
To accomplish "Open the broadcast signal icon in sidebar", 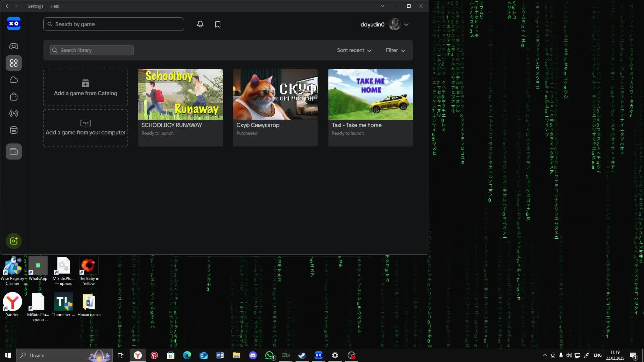I will (14, 113).
